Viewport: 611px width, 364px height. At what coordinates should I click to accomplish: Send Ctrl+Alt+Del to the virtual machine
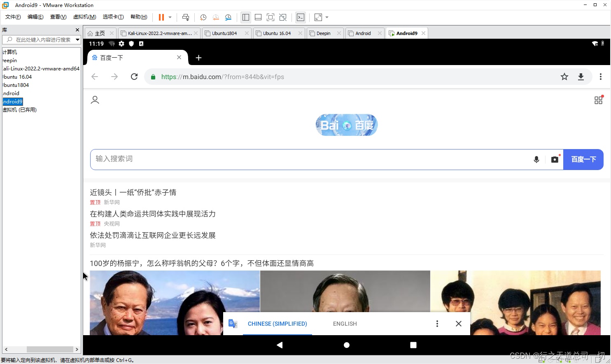click(186, 17)
